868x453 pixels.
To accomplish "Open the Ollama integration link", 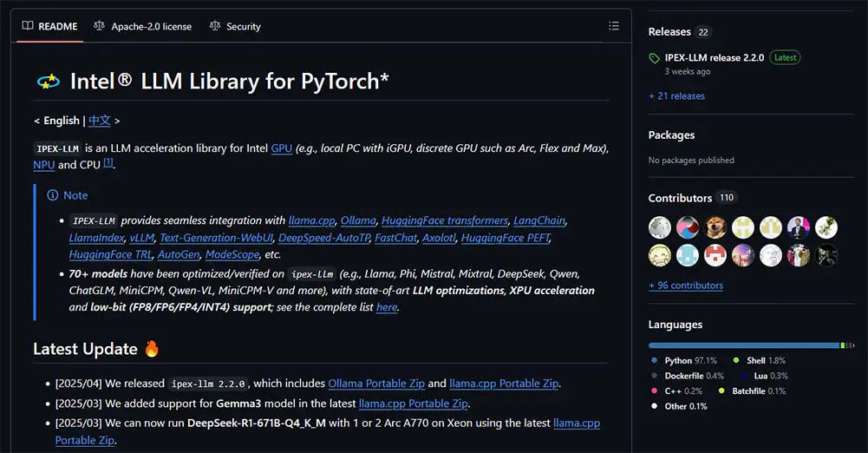I will [358, 220].
